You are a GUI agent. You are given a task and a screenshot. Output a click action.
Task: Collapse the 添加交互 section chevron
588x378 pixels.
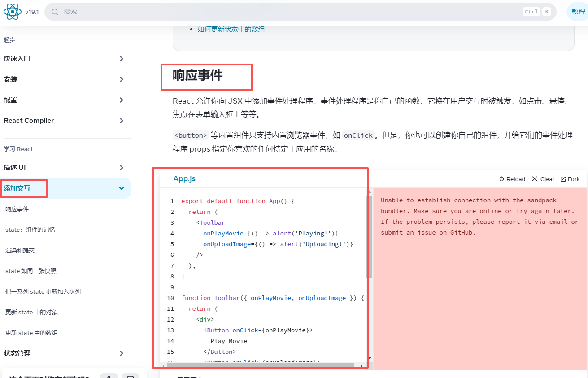coord(122,188)
